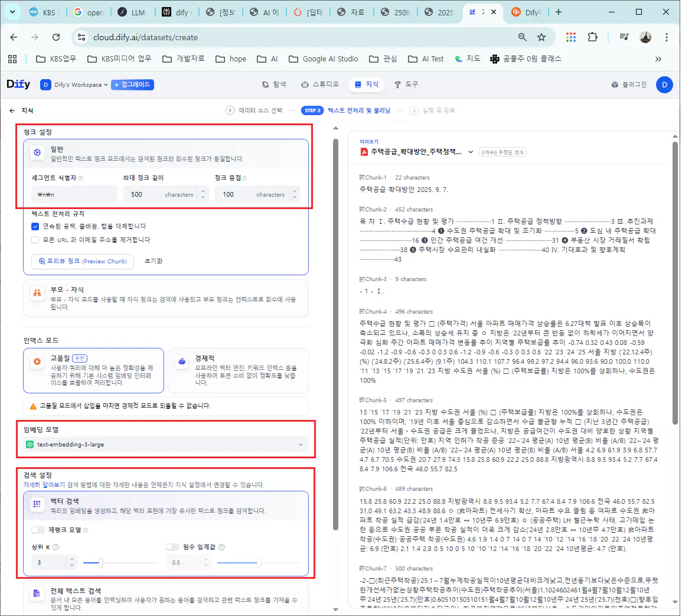Open the tab search dropdown arrow

(12, 12)
